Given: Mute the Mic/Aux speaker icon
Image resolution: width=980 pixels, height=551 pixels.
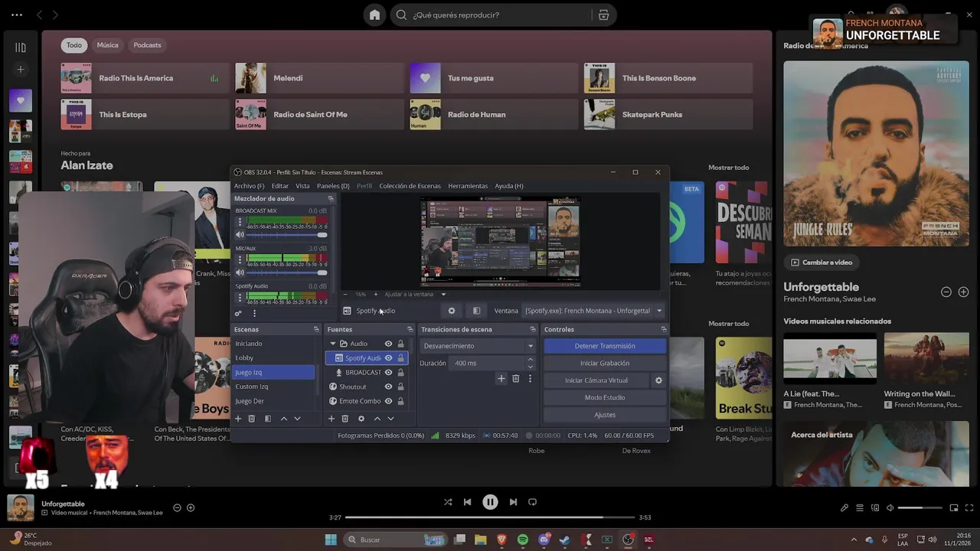Looking at the screenshot, I should point(240,272).
